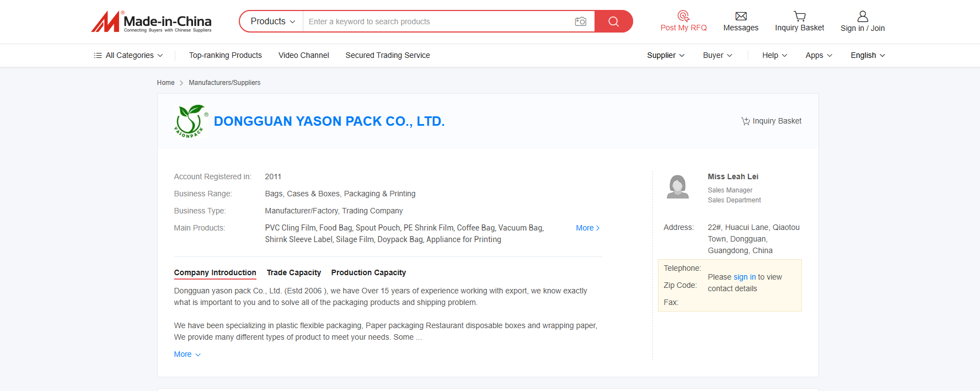The image size is (980, 391).
Task: Expand the Supplier dropdown
Action: 666,55
